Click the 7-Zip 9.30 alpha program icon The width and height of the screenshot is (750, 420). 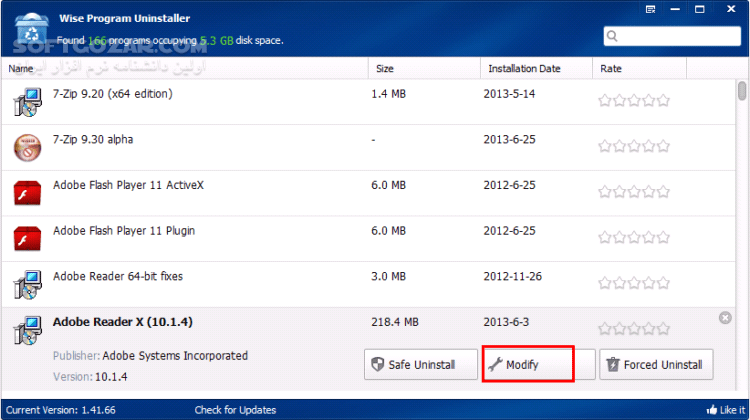point(27,147)
